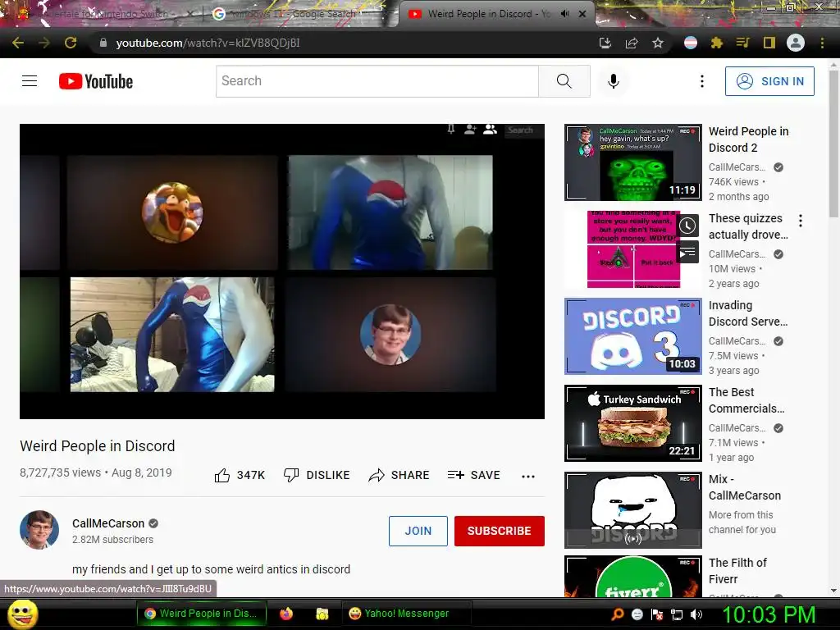Open more actions ellipsis below video
Image resolution: width=840 pixels, height=630 pixels.
coord(528,477)
